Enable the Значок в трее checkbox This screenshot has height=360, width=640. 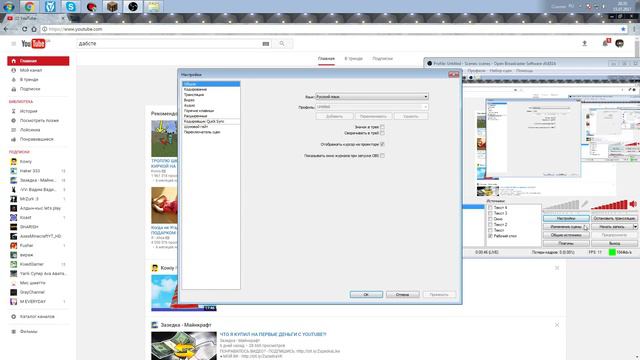tap(382, 127)
